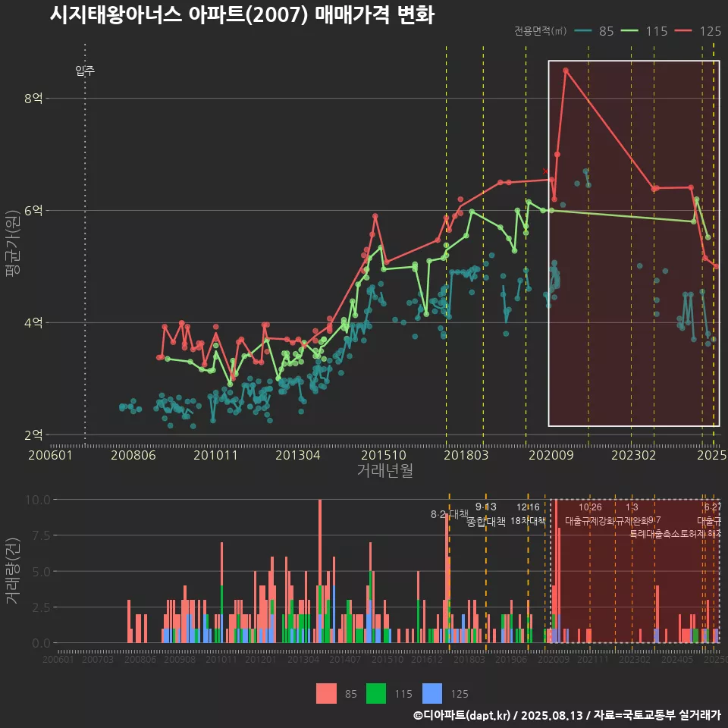This screenshot has height=728, width=728.
Task: Click the 8·2 대책 policy label
Action: [450, 514]
